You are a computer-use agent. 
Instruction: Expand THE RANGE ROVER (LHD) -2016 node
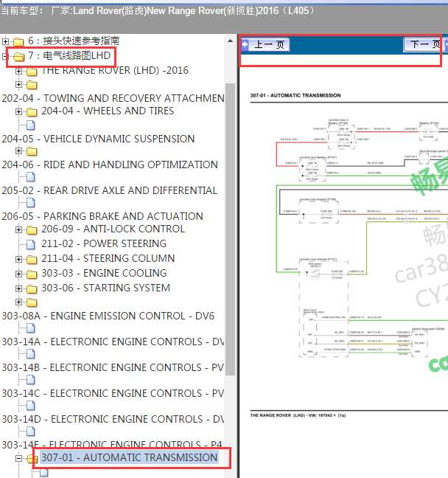(18, 71)
